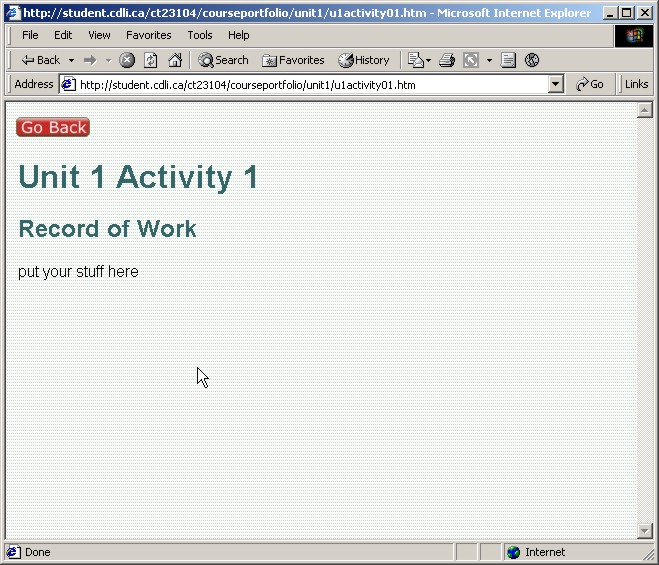659x565 pixels.
Task: Open the Favorites toolbar pane
Action: click(293, 61)
